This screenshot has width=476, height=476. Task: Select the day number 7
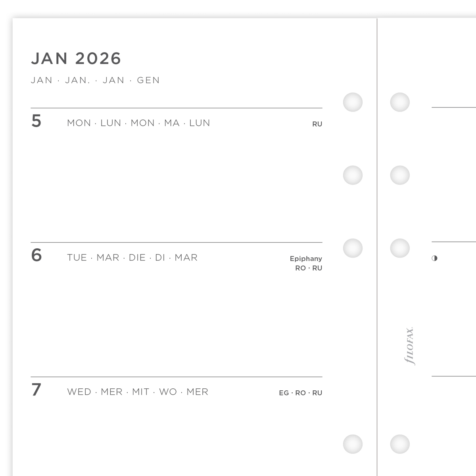[x=36, y=390]
